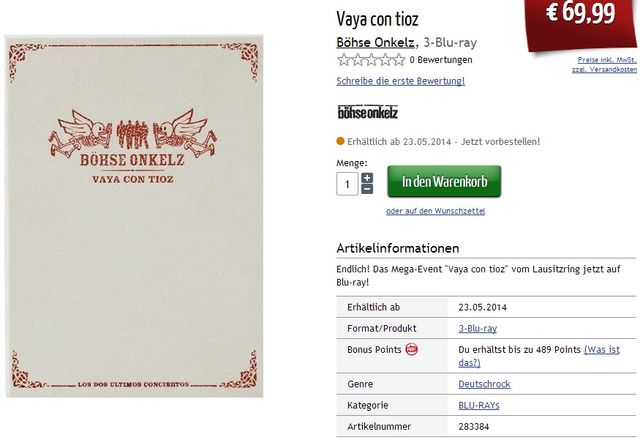Open the Böhse Onkelz artist link
This screenshot has width=640, height=440.
376,42
